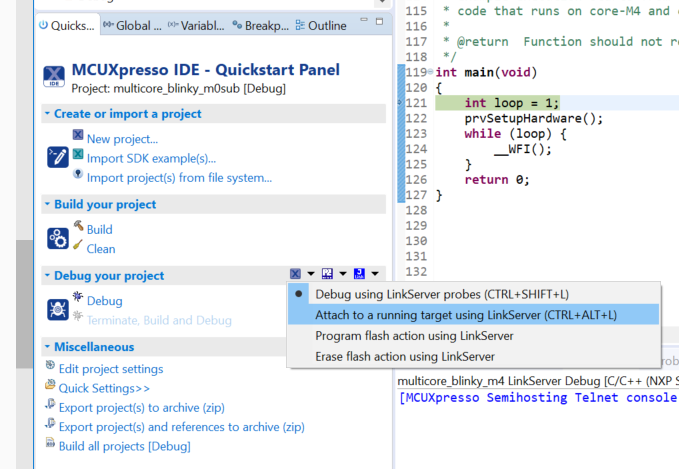679x469 pixels.
Task: Select Program flash action using LinkServer
Action: 474,336
